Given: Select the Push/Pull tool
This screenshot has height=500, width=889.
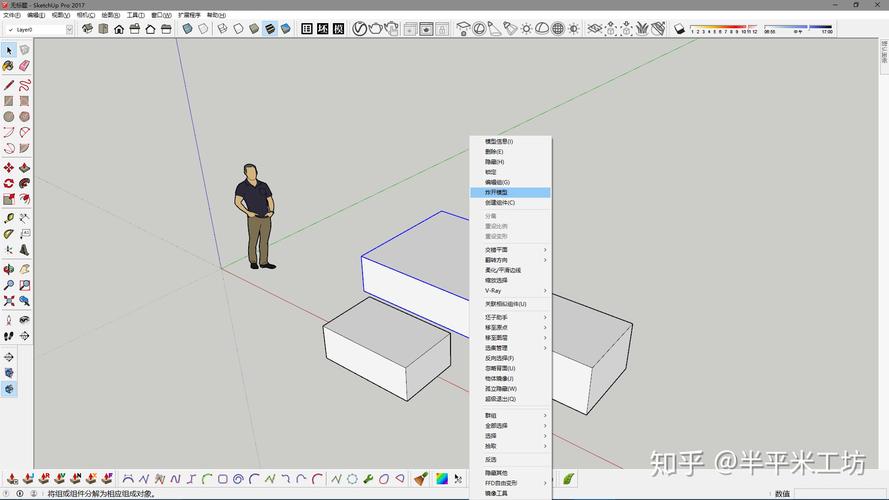Looking at the screenshot, I should (x=24, y=168).
